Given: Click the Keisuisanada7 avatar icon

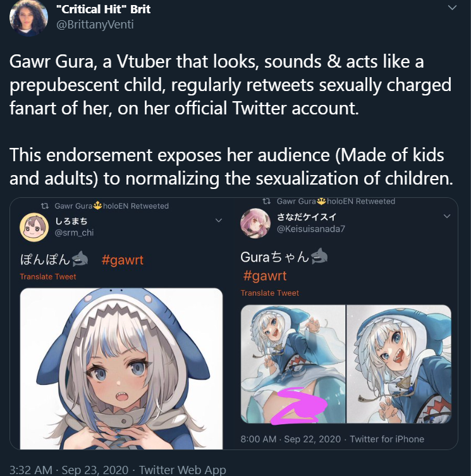Looking at the screenshot, I should click(255, 223).
